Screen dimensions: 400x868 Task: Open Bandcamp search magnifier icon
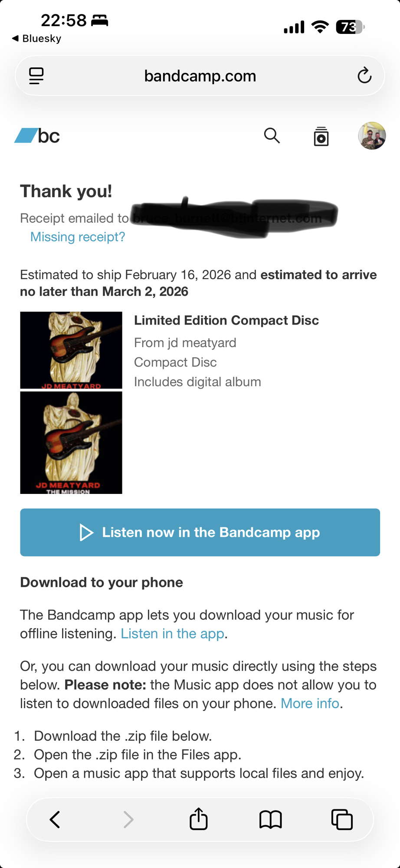(272, 136)
